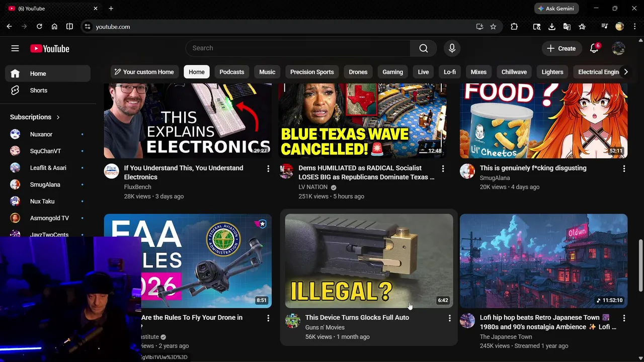Play the ILLEGAL? Glock device thumbnail
Screen dimensions: 644x362
[369, 261]
